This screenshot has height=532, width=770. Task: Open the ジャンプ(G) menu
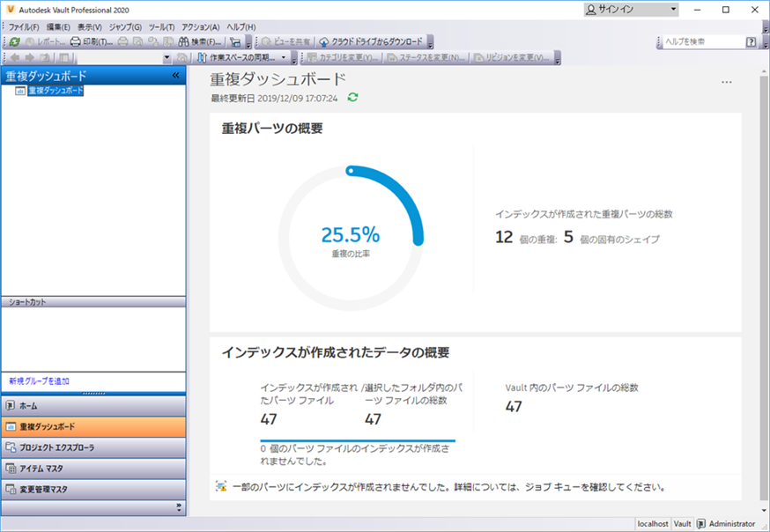125,27
